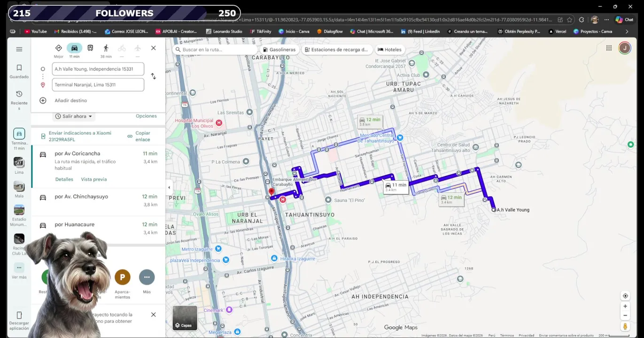
Task: Click Street View pegman
Action: tap(625, 326)
